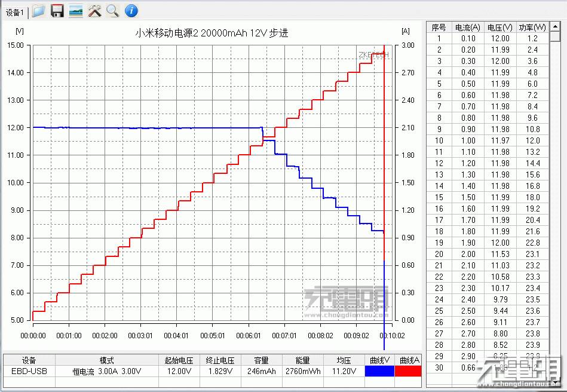Click the magnifier zoom icon
567x392 pixels.
pos(113,11)
